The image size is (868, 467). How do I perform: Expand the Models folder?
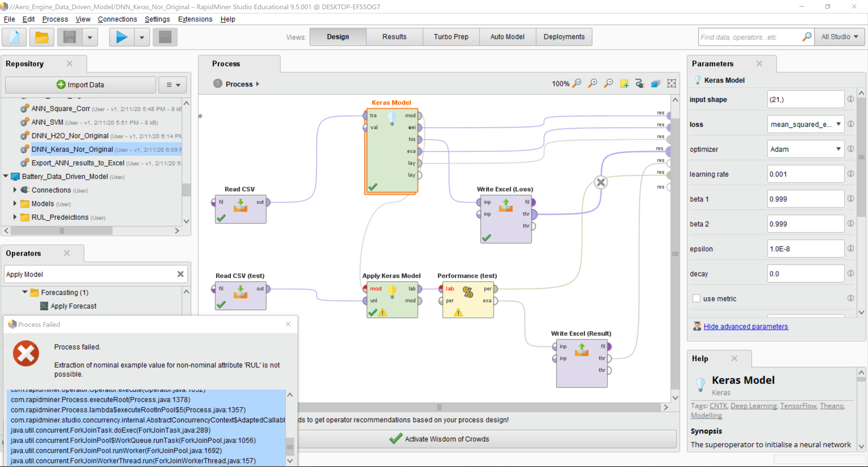pyautogui.click(x=15, y=204)
